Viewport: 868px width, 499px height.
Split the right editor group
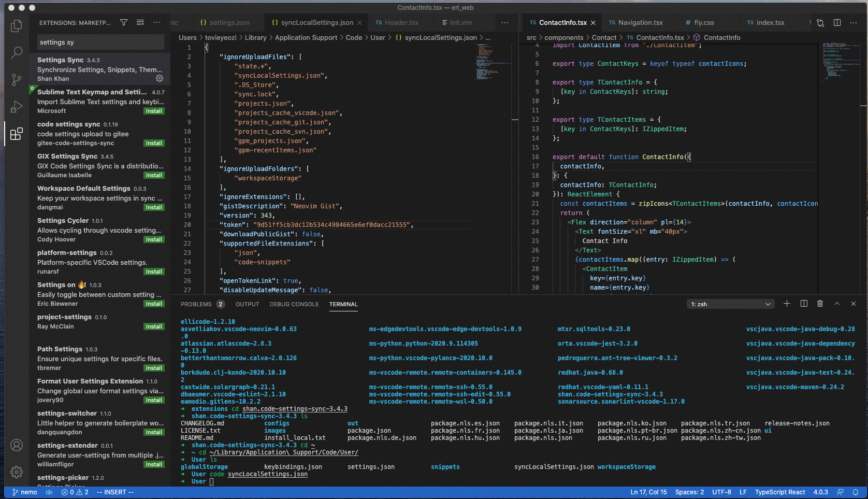(x=837, y=22)
